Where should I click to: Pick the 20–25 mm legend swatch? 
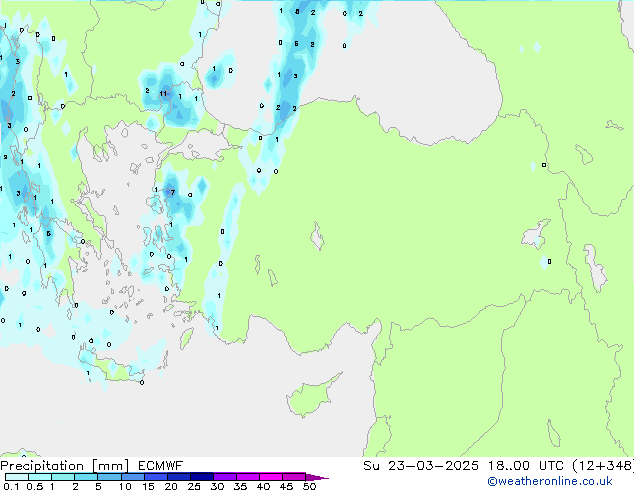tap(178, 477)
